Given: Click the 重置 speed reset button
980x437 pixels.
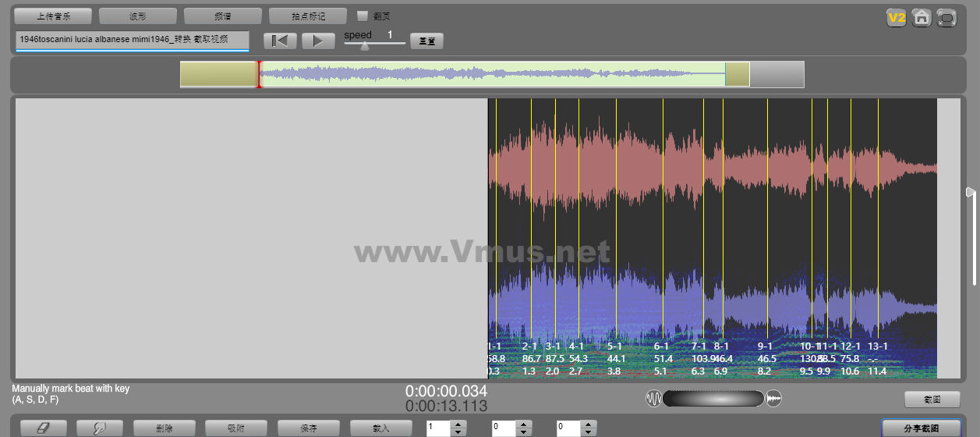Looking at the screenshot, I should tap(426, 41).
